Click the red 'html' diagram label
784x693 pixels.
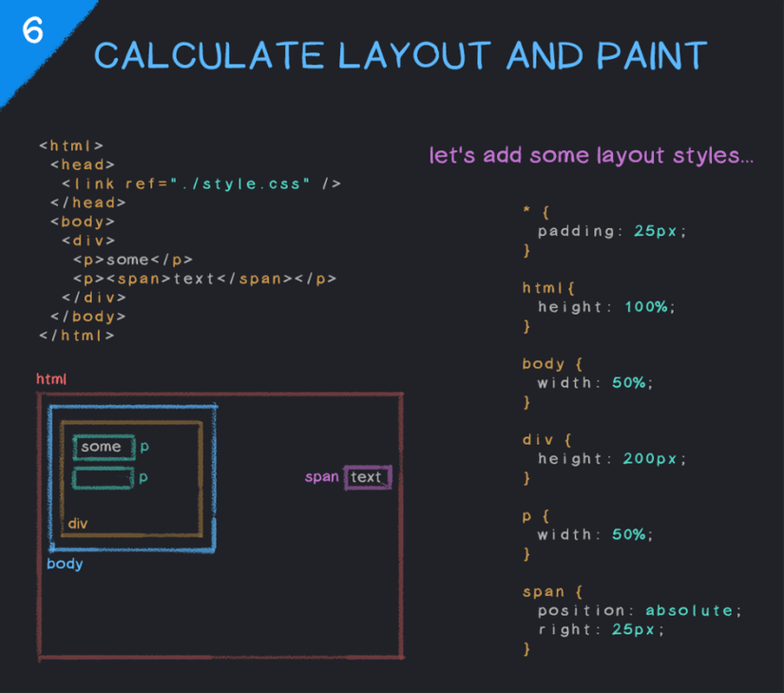click(51, 379)
